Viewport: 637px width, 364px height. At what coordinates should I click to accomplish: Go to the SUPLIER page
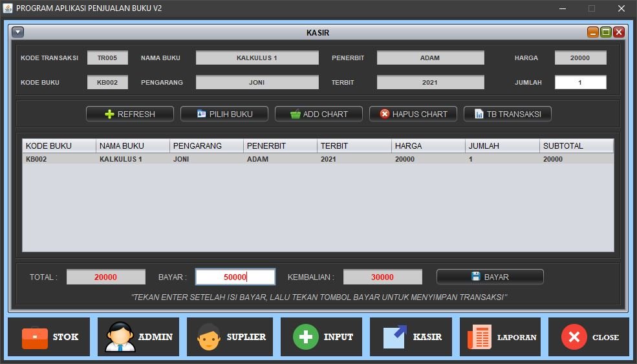(228, 337)
